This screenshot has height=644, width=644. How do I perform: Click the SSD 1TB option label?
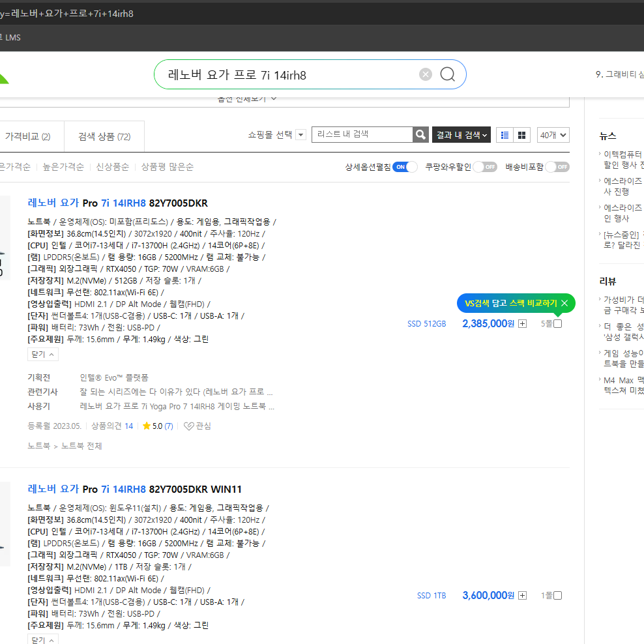pyautogui.click(x=432, y=596)
